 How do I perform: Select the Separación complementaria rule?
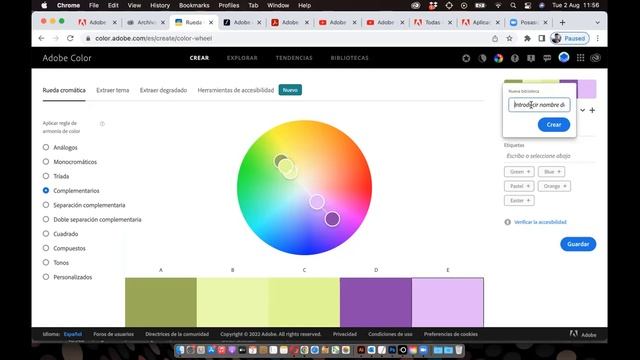coord(46,205)
